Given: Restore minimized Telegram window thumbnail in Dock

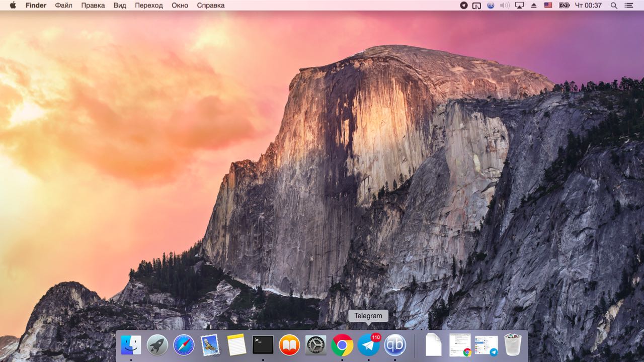Looking at the screenshot, I should click(x=487, y=345).
